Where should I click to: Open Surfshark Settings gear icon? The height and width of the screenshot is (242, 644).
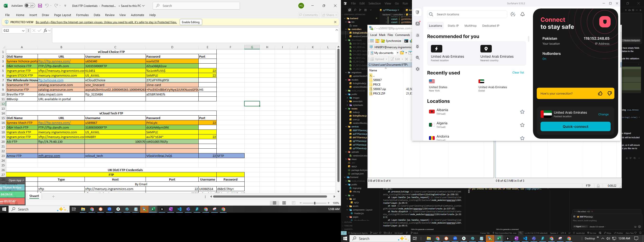[x=417, y=69]
